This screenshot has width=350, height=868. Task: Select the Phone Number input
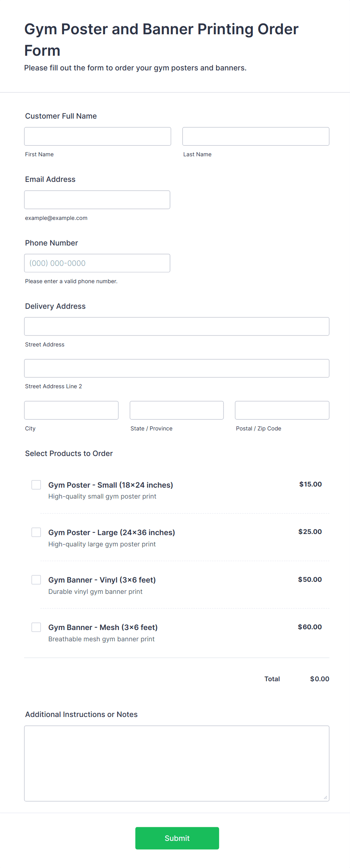click(x=97, y=263)
